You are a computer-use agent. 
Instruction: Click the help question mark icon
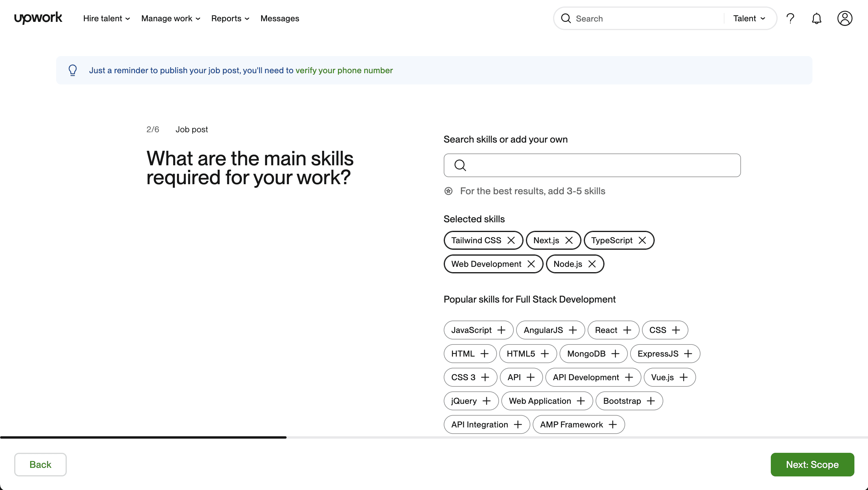[x=791, y=19]
